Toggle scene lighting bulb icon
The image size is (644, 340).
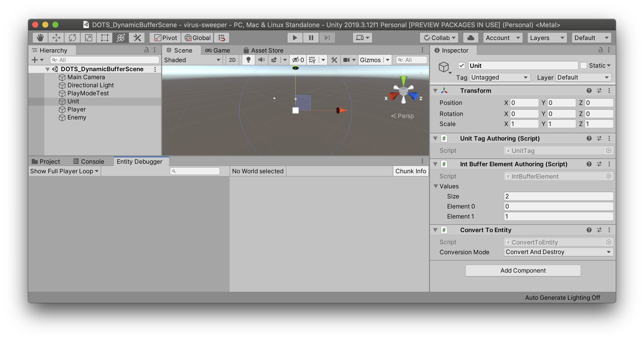248,60
